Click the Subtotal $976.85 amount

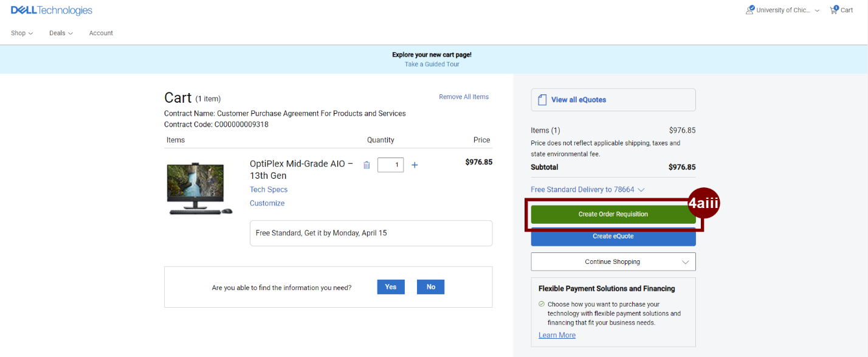682,167
